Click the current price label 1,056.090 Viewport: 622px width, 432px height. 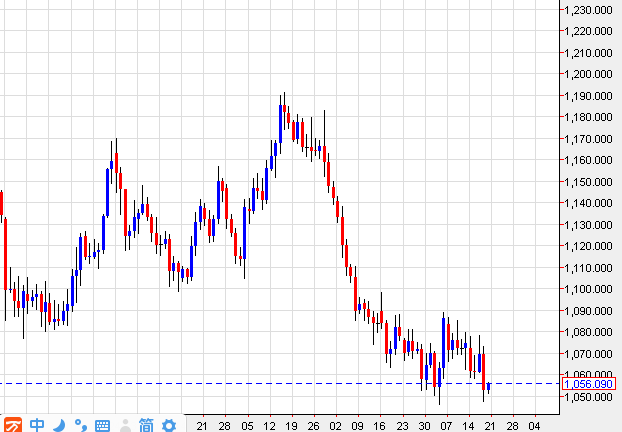tap(589, 384)
